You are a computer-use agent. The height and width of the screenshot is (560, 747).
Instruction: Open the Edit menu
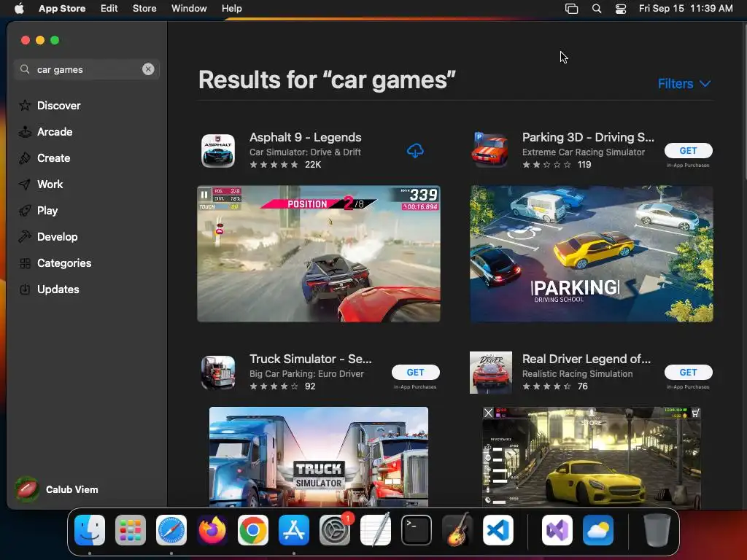pos(109,8)
